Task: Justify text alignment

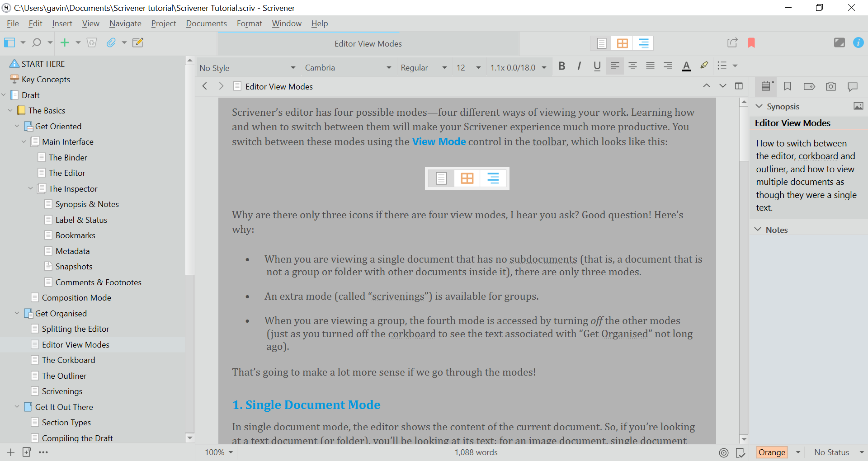Action: (x=650, y=66)
